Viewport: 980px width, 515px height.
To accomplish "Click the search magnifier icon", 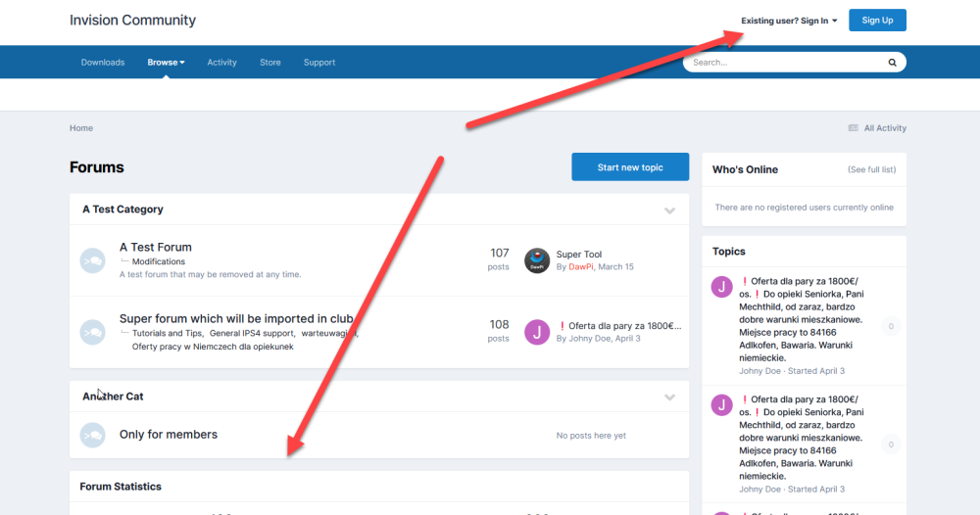I will pos(892,63).
